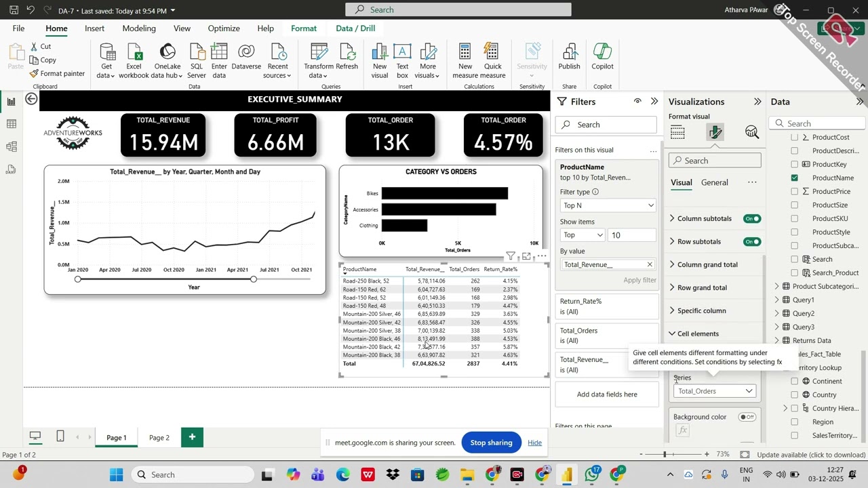Toggle Row subtotals switch

pyautogui.click(x=752, y=242)
